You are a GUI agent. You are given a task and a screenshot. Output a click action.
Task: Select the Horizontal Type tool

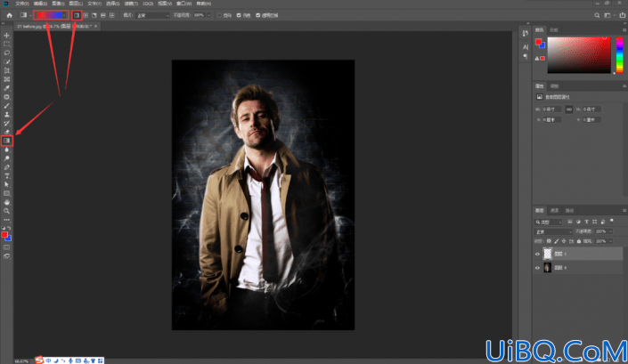click(7, 175)
